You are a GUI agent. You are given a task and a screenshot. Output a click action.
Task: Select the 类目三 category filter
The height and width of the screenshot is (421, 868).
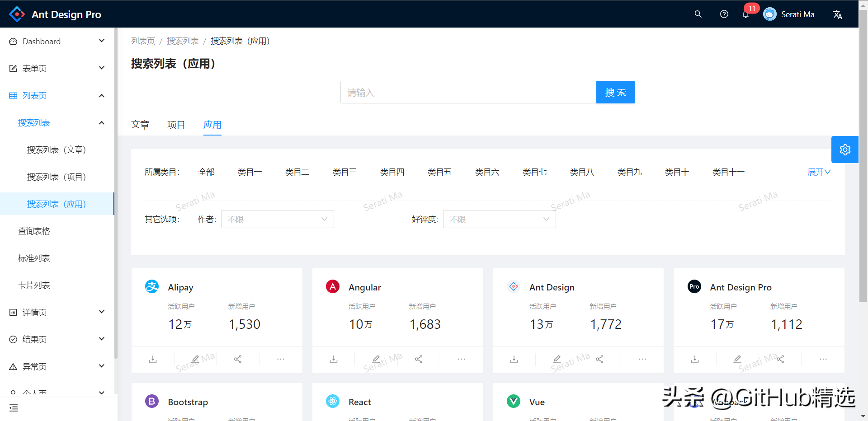point(344,172)
